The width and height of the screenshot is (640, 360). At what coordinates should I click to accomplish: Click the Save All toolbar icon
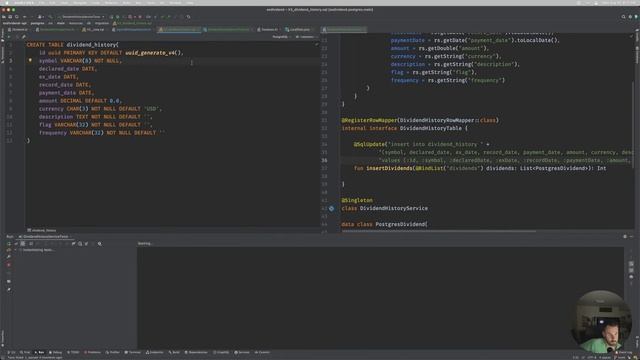click(x=10, y=17)
